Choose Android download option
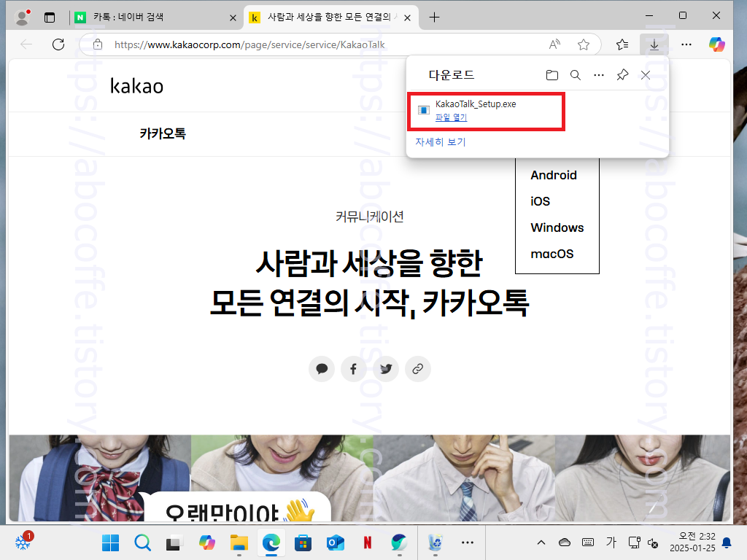Image resolution: width=747 pixels, height=560 pixels. pyautogui.click(x=554, y=175)
